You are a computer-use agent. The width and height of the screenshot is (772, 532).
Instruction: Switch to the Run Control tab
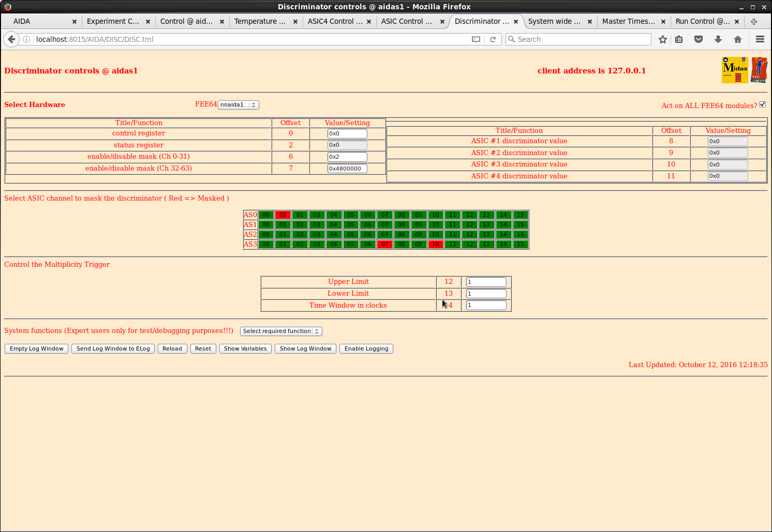[x=702, y=21]
